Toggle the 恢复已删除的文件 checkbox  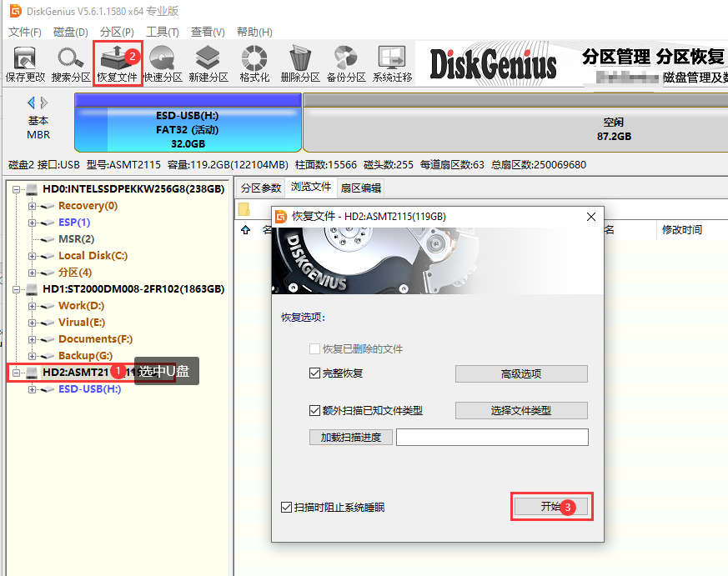(x=314, y=349)
